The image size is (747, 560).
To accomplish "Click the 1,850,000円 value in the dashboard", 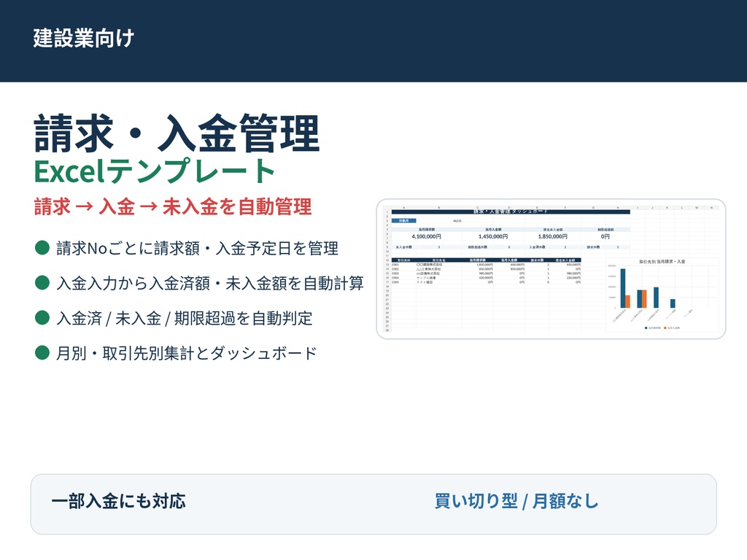I will [553, 236].
